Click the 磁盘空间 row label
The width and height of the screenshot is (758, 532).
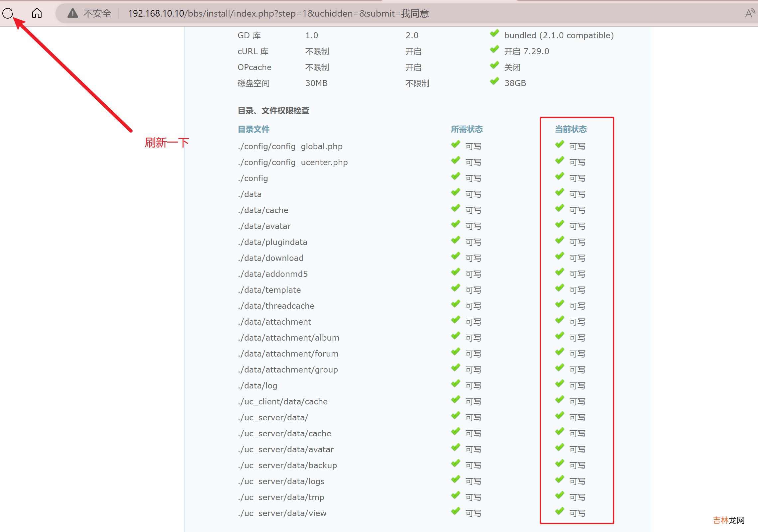click(254, 83)
